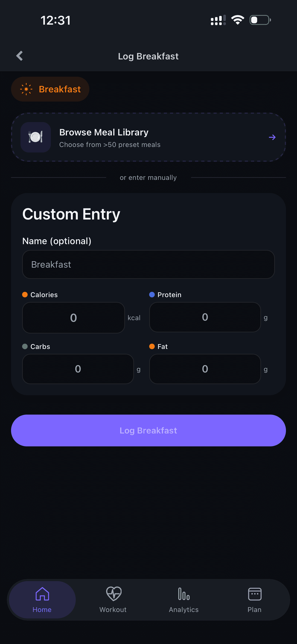This screenshot has height=644, width=297.
Task: Select the Breakfast meal type chip
Action: [x=50, y=89]
